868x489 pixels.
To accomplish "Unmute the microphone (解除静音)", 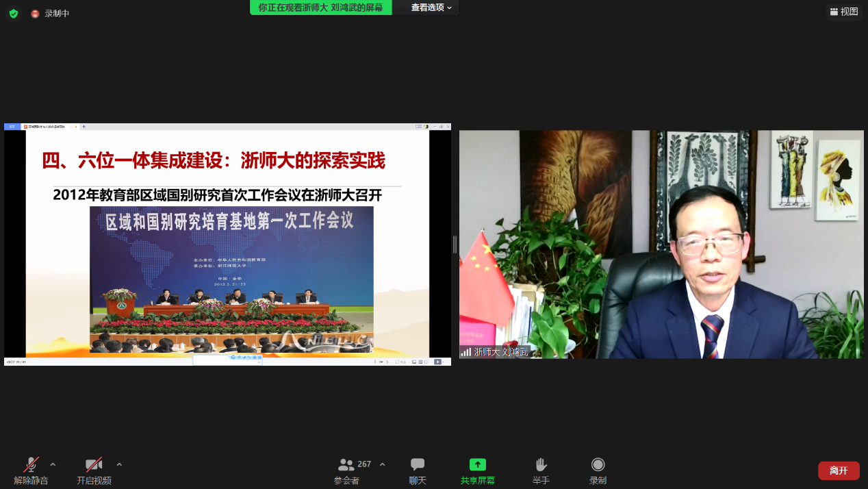I will 31,471.
